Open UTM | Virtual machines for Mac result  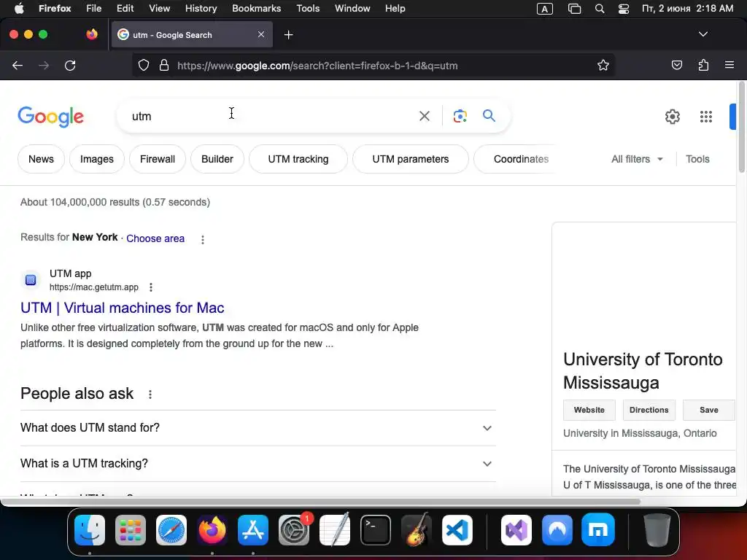tap(122, 308)
